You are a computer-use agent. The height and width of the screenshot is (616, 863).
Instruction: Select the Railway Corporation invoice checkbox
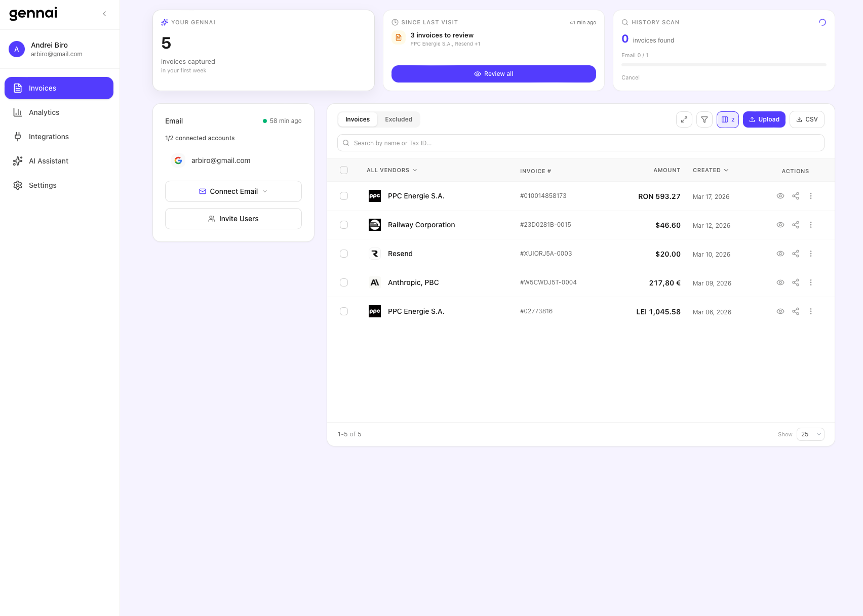344,225
